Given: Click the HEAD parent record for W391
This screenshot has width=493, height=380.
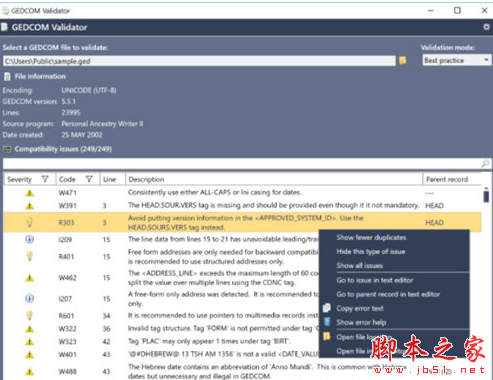Looking at the screenshot, I should tap(434, 206).
